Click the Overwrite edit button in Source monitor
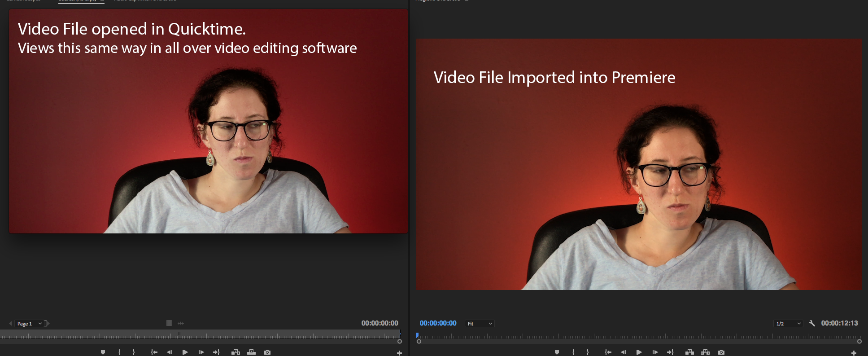Screen dimensions: 868x356 pyautogui.click(x=251, y=352)
